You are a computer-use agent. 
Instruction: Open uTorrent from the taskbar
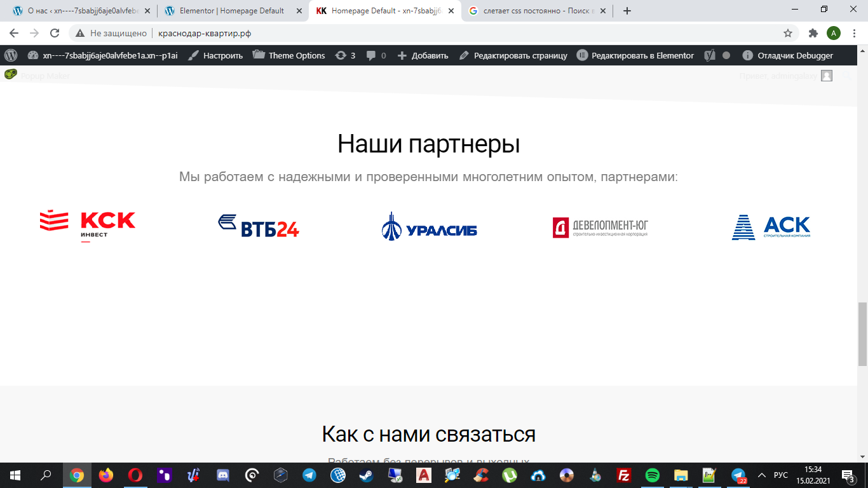coord(510,475)
